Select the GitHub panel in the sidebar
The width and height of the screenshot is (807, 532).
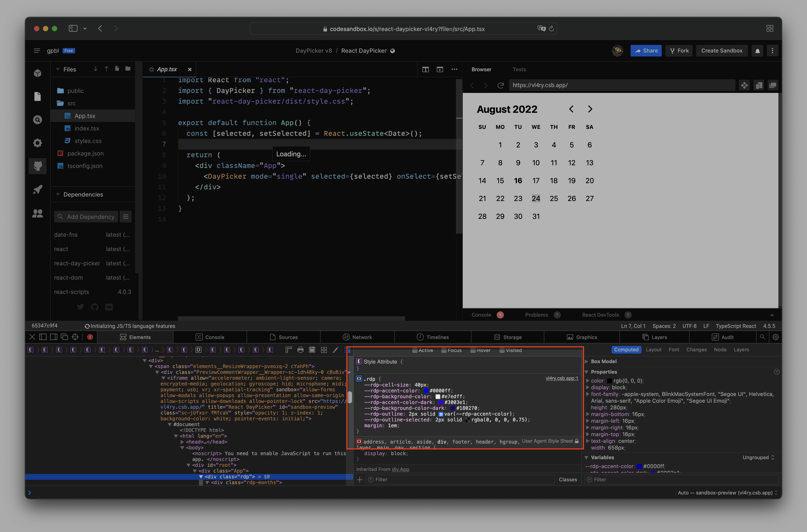[x=37, y=166]
